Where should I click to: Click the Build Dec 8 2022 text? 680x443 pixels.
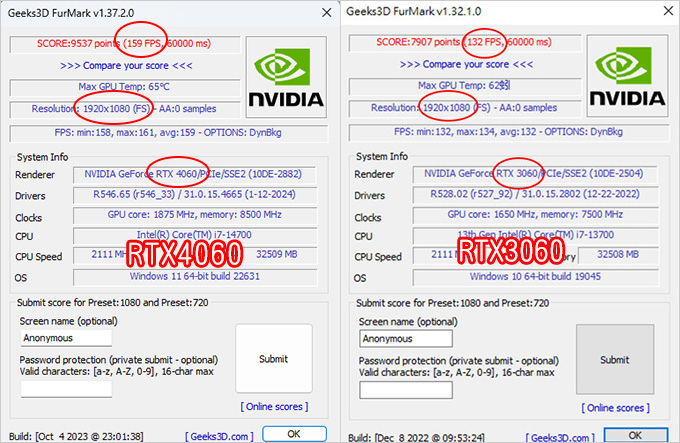click(x=417, y=438)
